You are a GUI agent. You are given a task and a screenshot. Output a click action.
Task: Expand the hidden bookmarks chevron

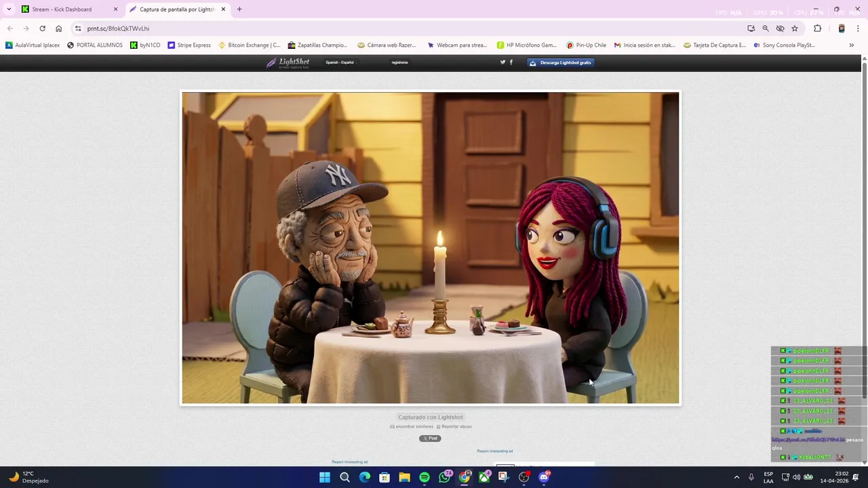[x=852, y=45]
